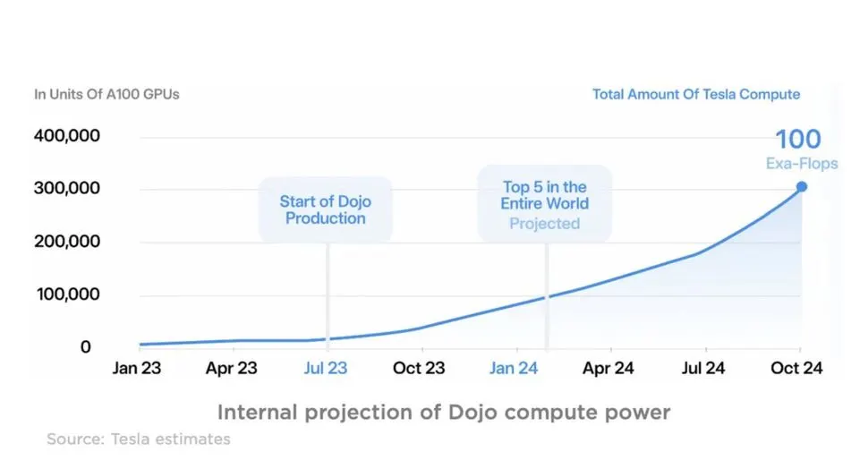Click the Top 5 in the Entire World callout
This screenshot has height=469, width=868.
[x=545, y=204]
